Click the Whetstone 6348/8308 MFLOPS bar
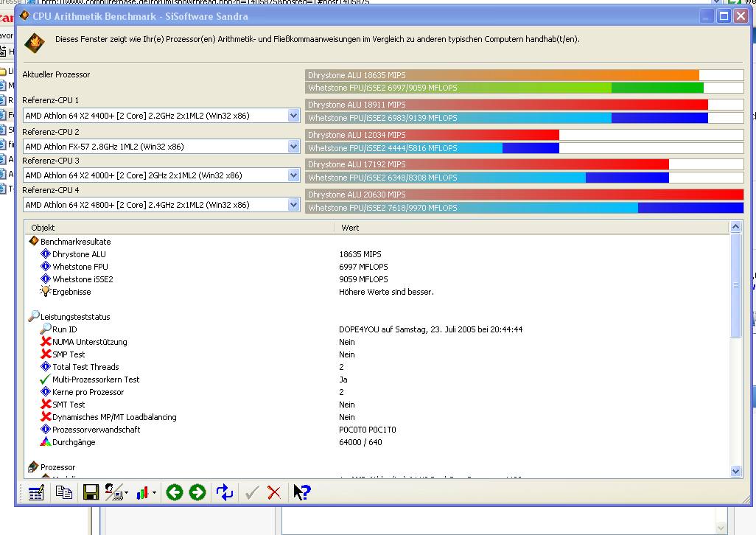756x535 pixels. [487, 178]
